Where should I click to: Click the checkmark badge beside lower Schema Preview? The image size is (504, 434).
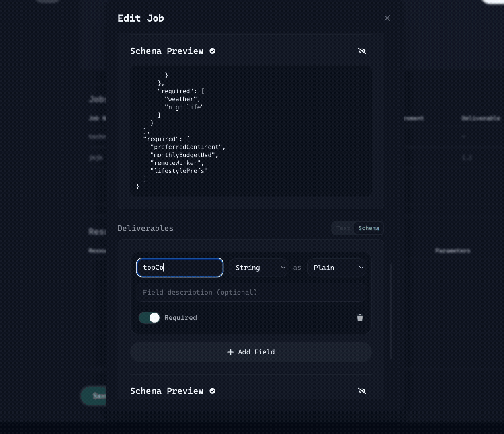212,391
